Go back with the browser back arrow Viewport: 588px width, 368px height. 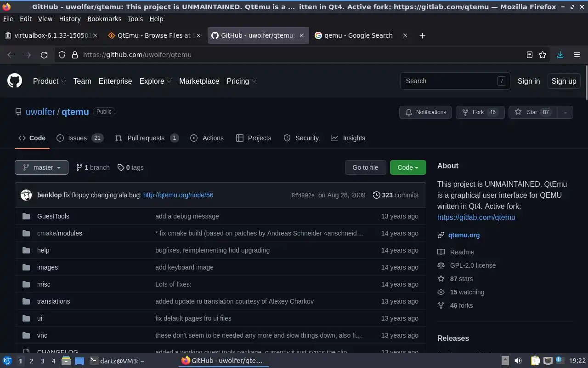click(x=11, y=55)
